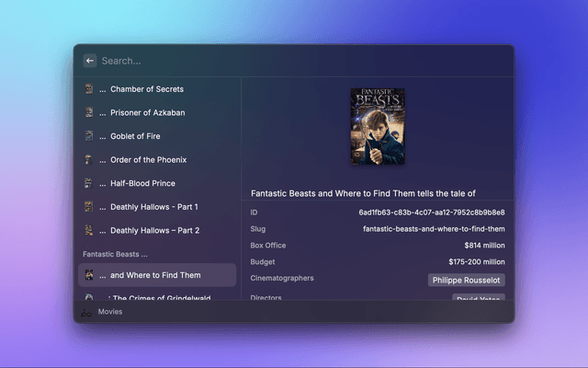The image size is (588, 368).
Task: Click the Deathly Hallows Part 1 poster icon
Action: [x=89, y=207]
